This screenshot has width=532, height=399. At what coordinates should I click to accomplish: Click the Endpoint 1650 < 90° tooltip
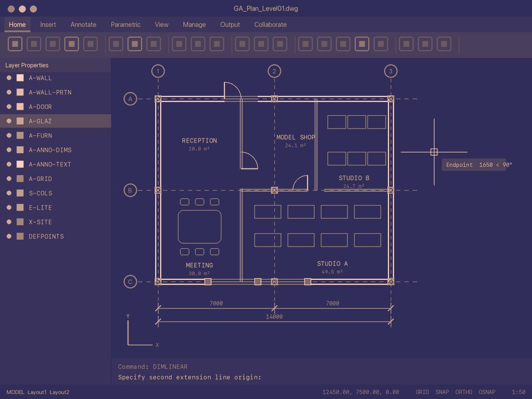[474, 165]
